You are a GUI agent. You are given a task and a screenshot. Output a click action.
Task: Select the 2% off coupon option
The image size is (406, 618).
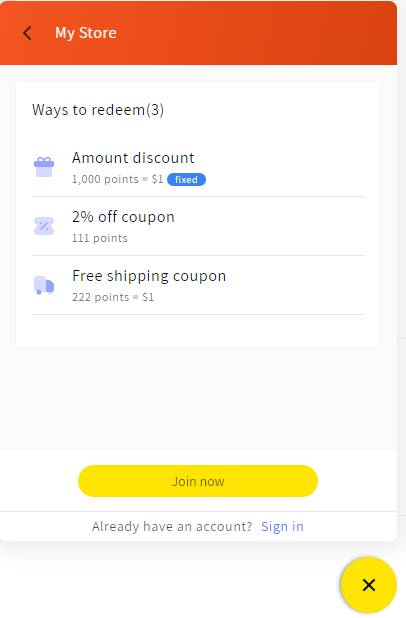198,226
